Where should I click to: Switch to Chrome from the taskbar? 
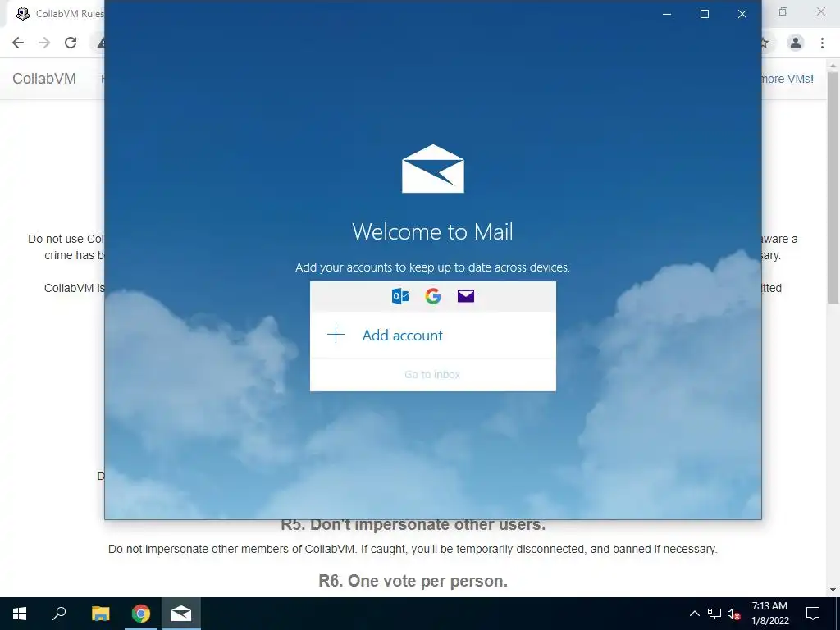pos(141,614)
